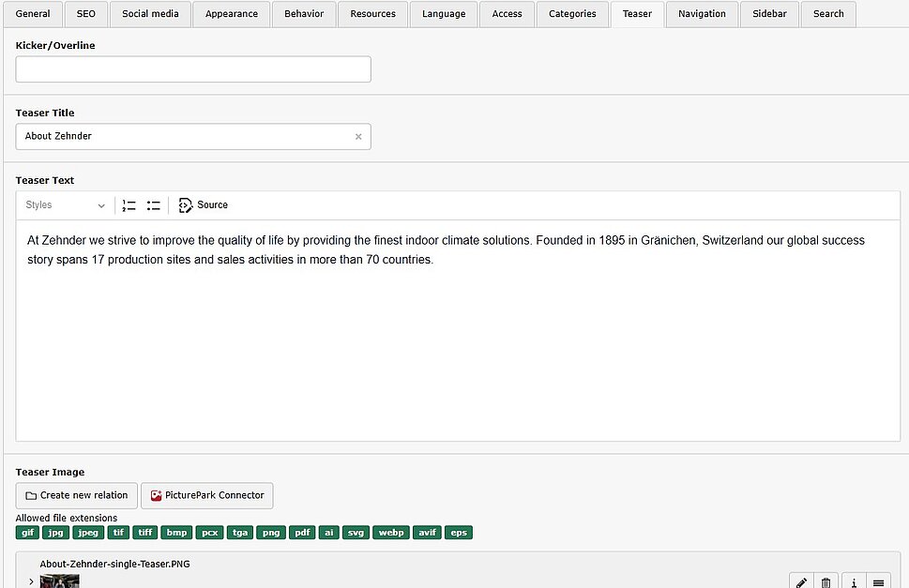
Task: Show info for the teaser image
Action: (x=854, y=581)
